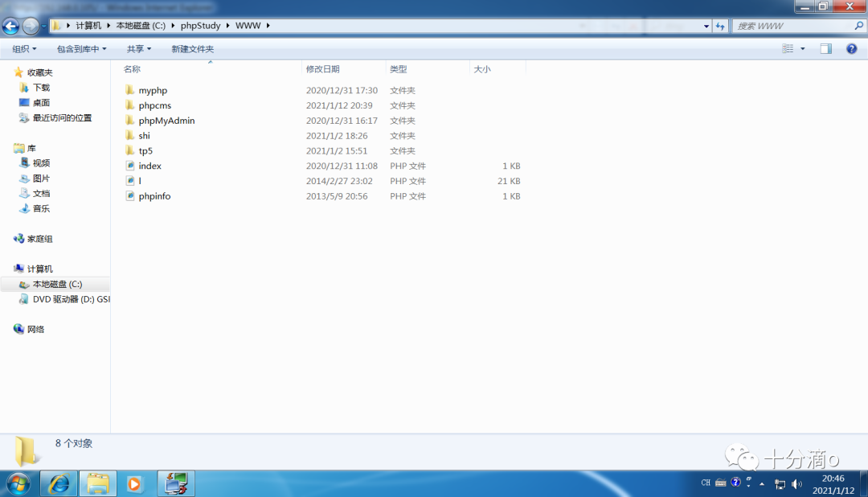Select the index PHP file icon

click(x=130, y=166)
